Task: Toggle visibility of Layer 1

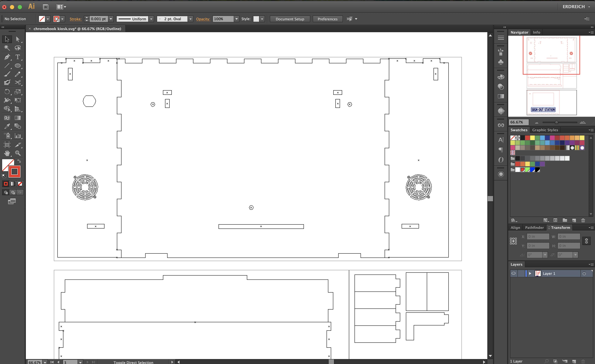Action: click(514, 273)
